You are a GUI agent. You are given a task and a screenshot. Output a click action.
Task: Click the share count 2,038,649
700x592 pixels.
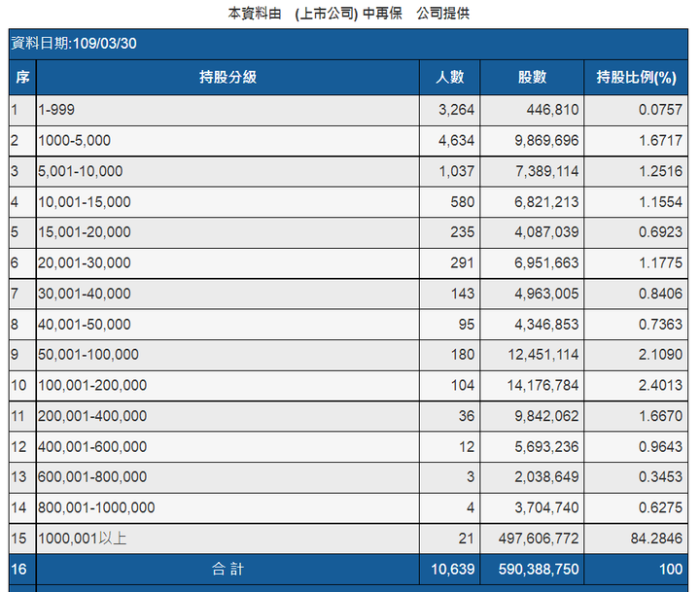[x=546, y=477]
